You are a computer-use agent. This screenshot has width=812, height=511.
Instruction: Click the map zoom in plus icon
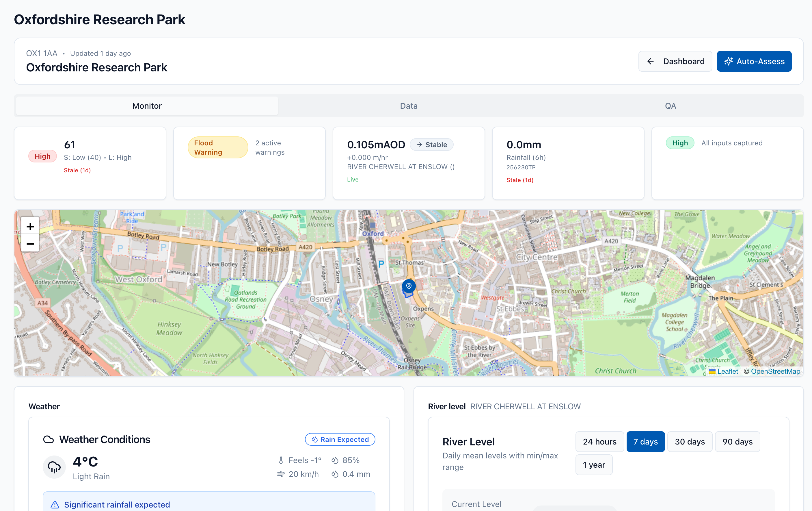point(30,227)
